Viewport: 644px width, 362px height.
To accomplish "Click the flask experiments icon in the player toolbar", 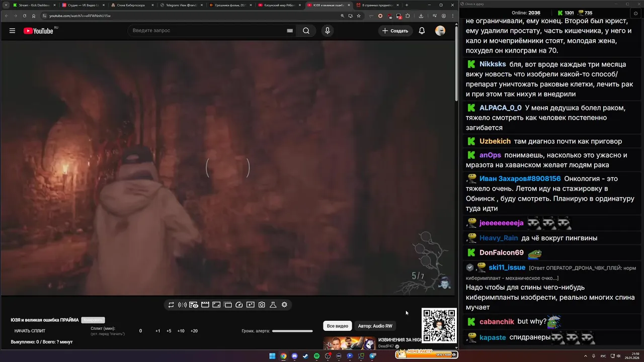I will tap(273, 305).
